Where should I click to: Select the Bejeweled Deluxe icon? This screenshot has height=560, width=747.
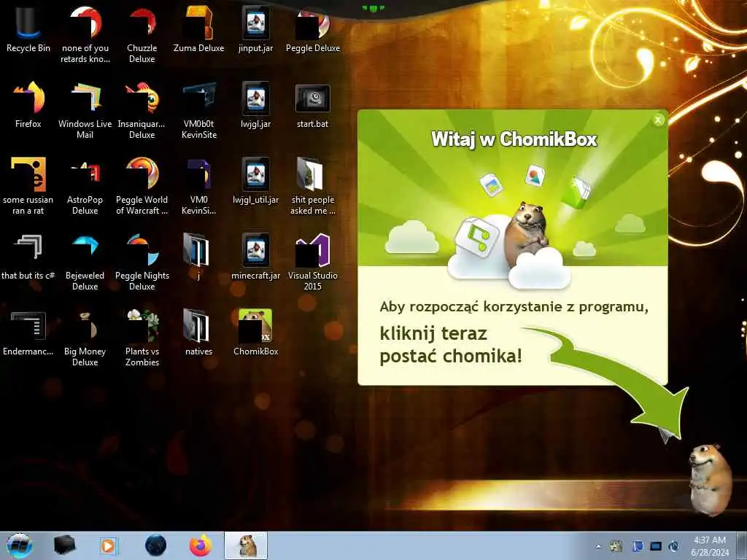(x=85, y=262)
